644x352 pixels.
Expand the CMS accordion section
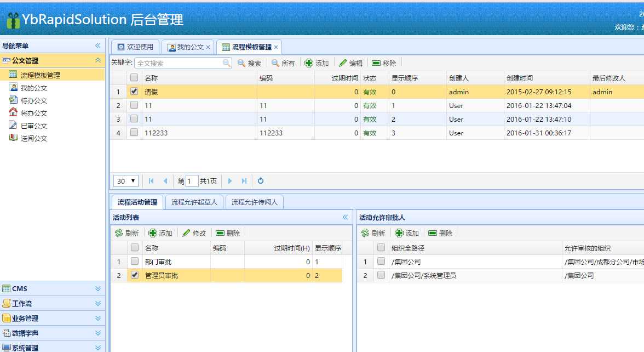[x=97, y=288]
